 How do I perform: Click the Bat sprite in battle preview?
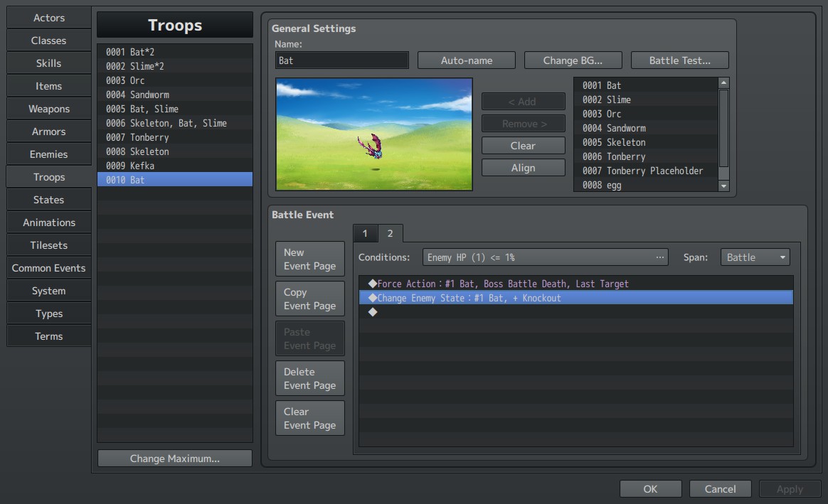click(x=371, y=146)
